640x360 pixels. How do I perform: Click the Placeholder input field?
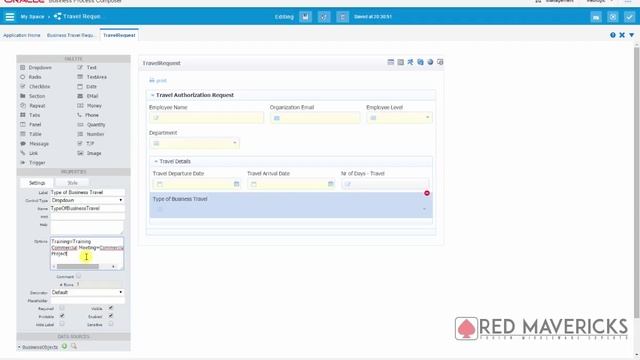(x=87, y=300)
